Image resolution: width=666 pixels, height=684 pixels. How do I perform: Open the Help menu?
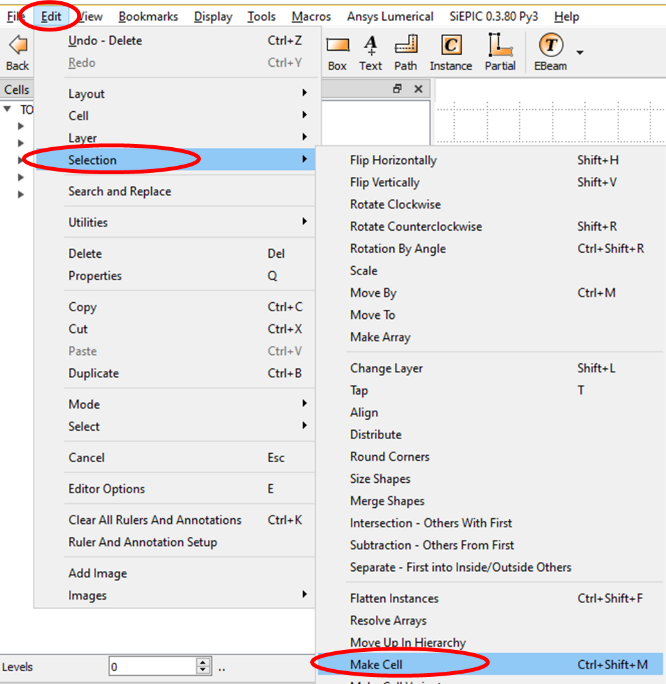pos(566,17)
